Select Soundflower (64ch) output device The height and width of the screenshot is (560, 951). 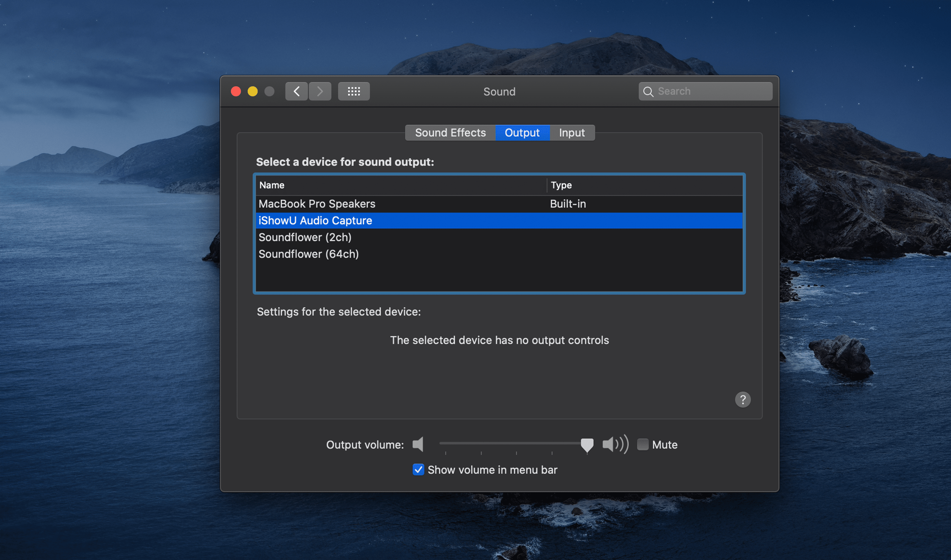(x=309, y=254)
